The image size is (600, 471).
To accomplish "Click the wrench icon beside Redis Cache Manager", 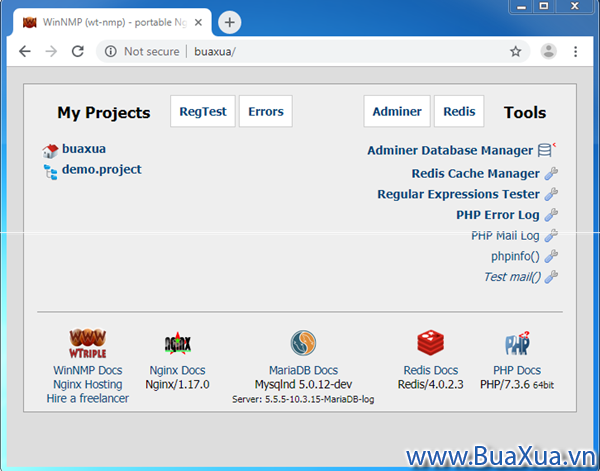I will [551, 173].
